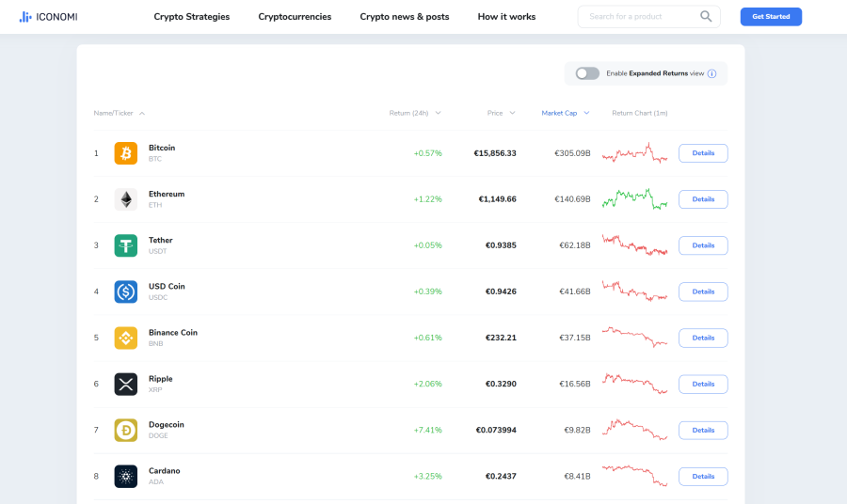Open How it works page
This screenshot has height=504, width=847.
506,17
